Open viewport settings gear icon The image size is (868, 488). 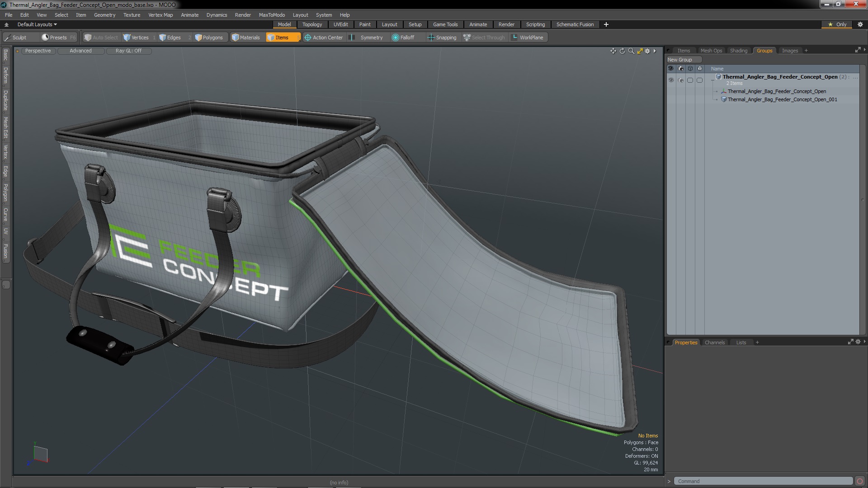647,51
